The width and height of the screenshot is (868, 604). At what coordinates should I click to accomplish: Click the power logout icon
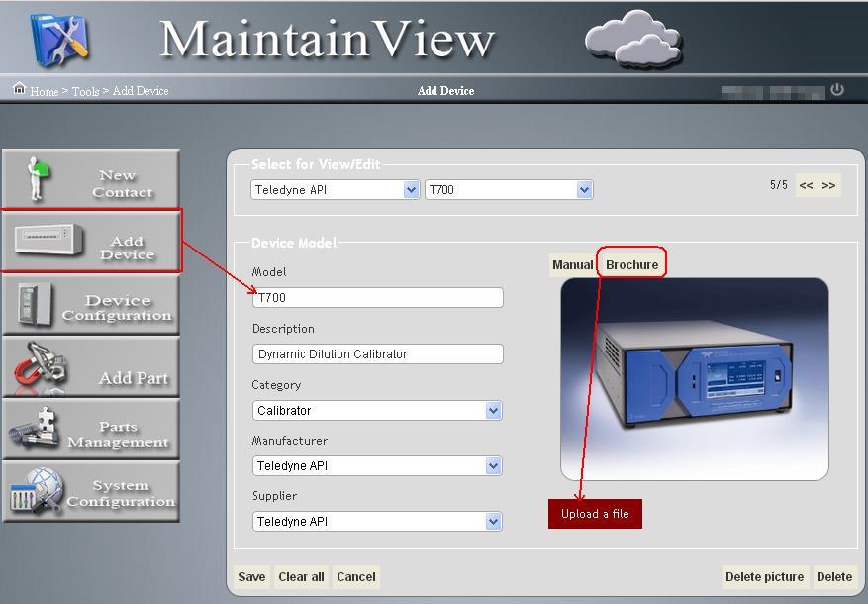click(x=837, y=90)
